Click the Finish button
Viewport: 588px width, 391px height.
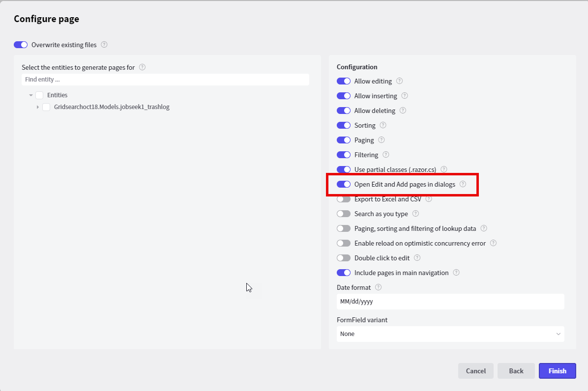tap(557, 371)
